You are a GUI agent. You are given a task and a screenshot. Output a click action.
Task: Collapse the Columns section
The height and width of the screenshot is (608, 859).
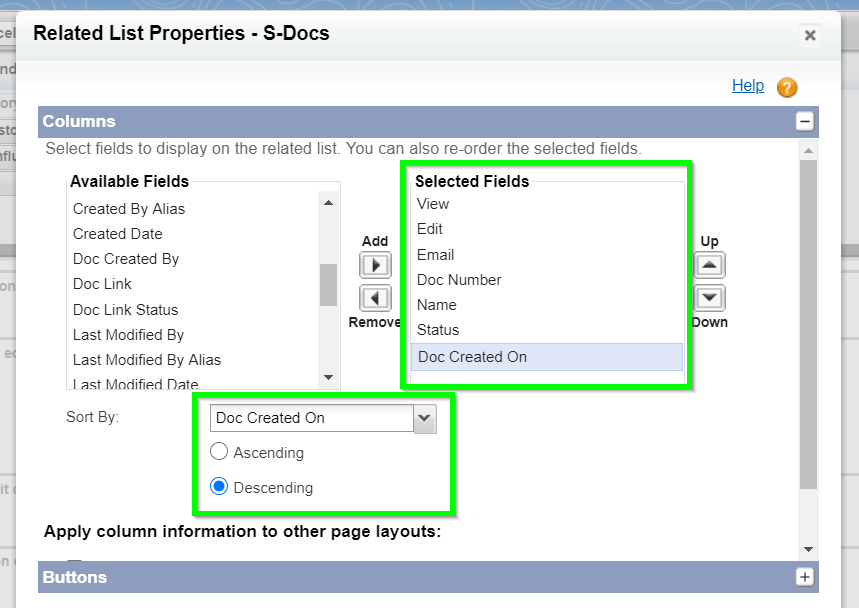click(804, 122)
